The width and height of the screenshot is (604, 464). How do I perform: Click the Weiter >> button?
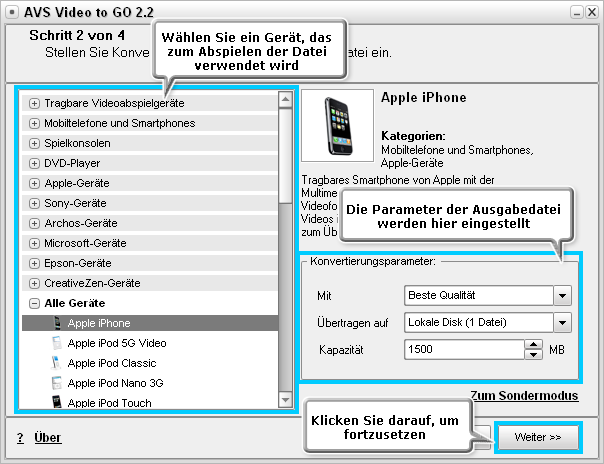coord(538,437)
